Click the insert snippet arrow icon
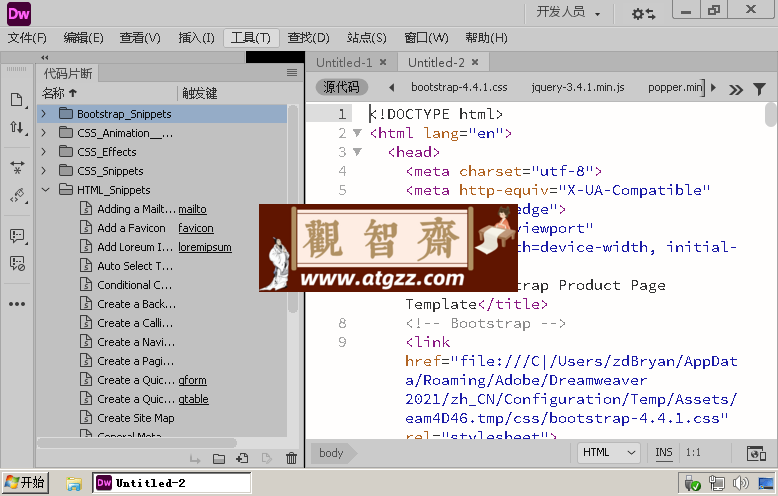The width and height of the screenshot is (778, 496). 195,459
